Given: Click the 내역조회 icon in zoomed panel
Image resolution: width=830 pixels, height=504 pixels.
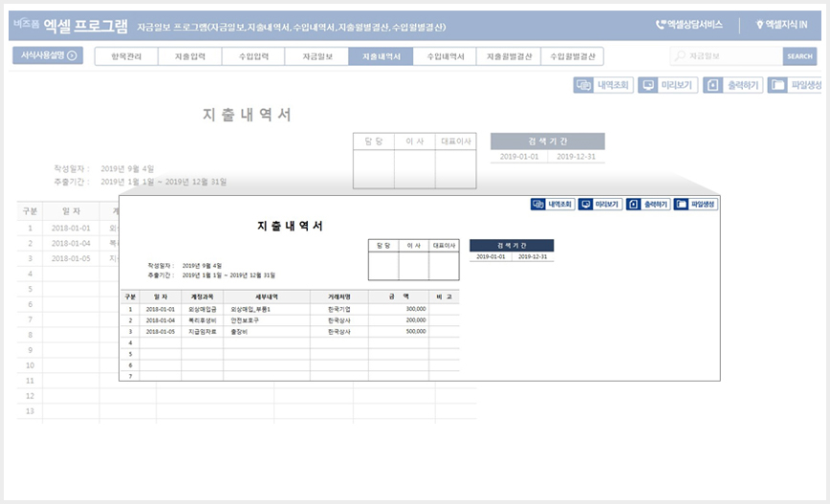Looking at the screenshot, I should coord(537,205).
